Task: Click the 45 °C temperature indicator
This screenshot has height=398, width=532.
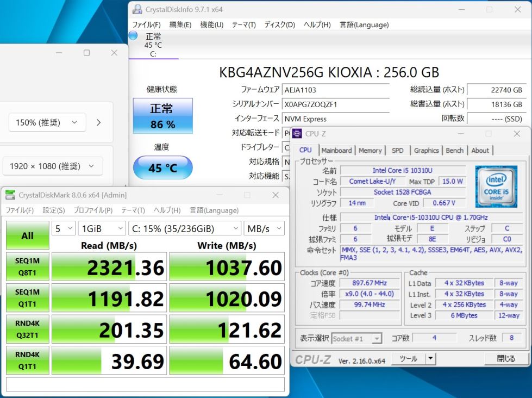Action: [x=162, y=167]
